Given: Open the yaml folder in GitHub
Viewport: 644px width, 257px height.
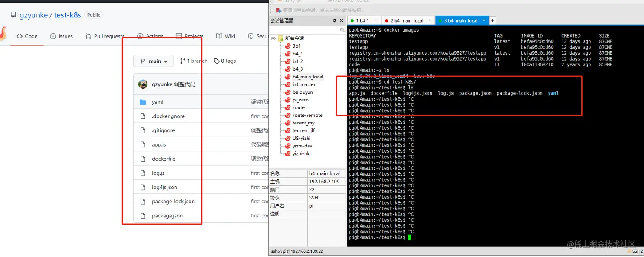Looking at the screenshot, I should (158, 102).
